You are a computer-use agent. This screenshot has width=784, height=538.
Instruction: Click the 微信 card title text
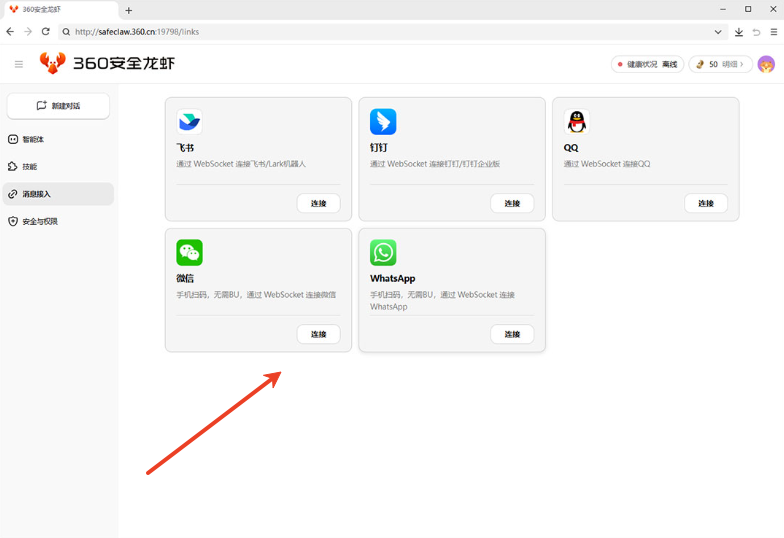(185, 278)
